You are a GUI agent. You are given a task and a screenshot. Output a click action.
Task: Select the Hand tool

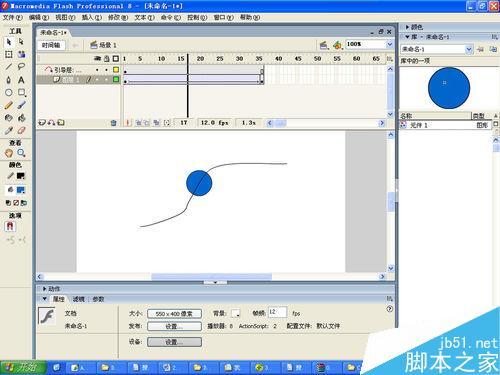(9, 153)
